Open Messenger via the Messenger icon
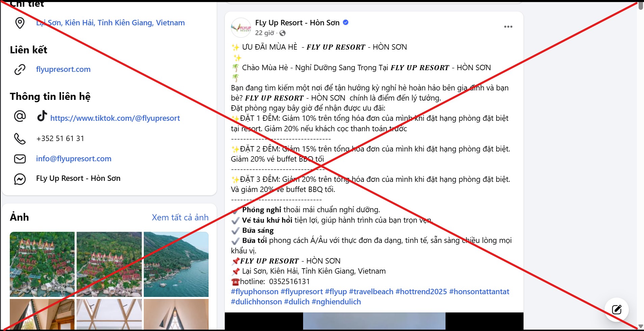This screenshot has height=331, width=644. pyautogui.click(x=20, y=179)
